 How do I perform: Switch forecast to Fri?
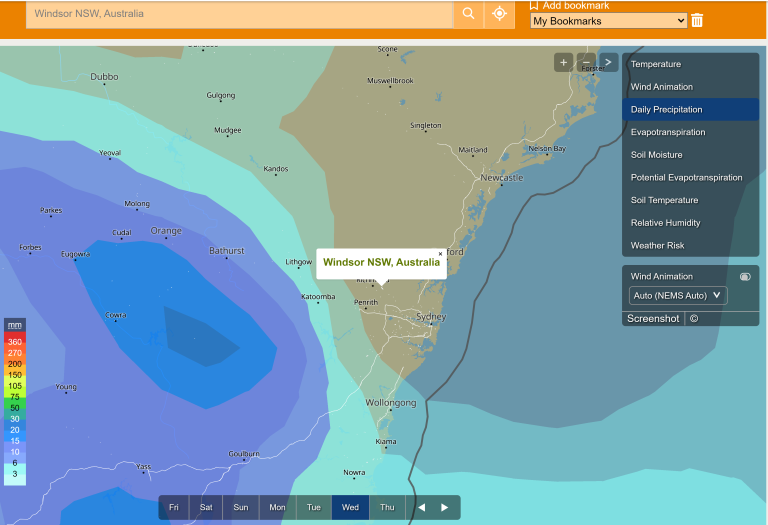174,507
